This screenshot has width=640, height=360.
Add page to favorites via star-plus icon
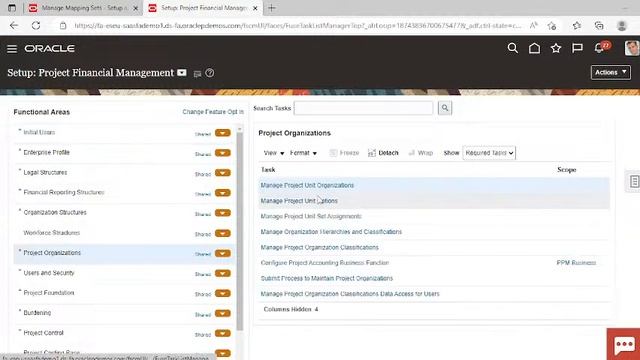(552, 26)
